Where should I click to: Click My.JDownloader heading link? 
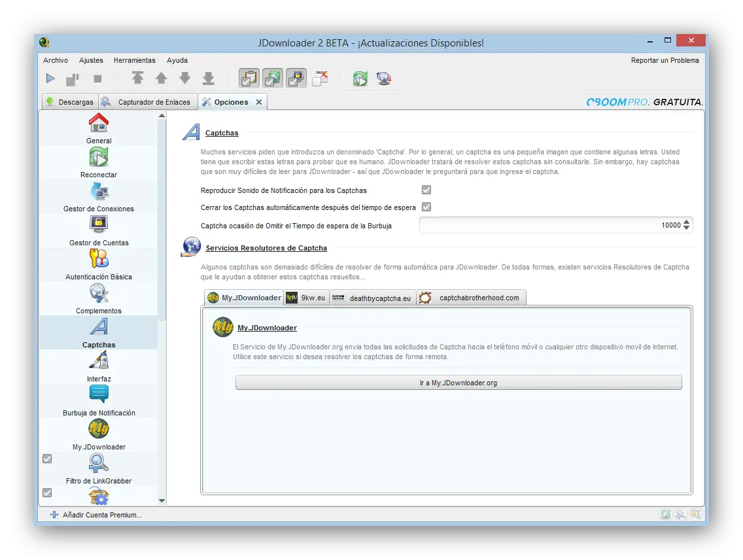pos(267,328)
